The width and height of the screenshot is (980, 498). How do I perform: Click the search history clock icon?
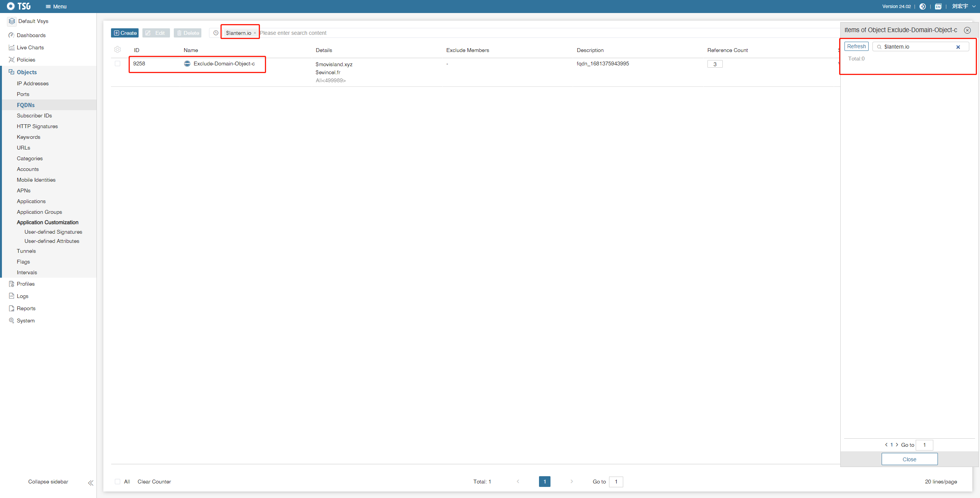tap(216, 33)
